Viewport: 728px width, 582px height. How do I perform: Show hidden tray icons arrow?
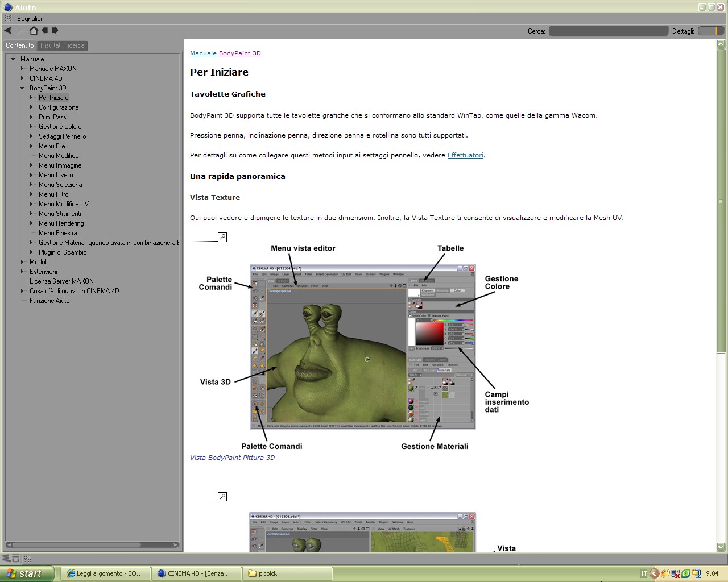click(654, 573)
